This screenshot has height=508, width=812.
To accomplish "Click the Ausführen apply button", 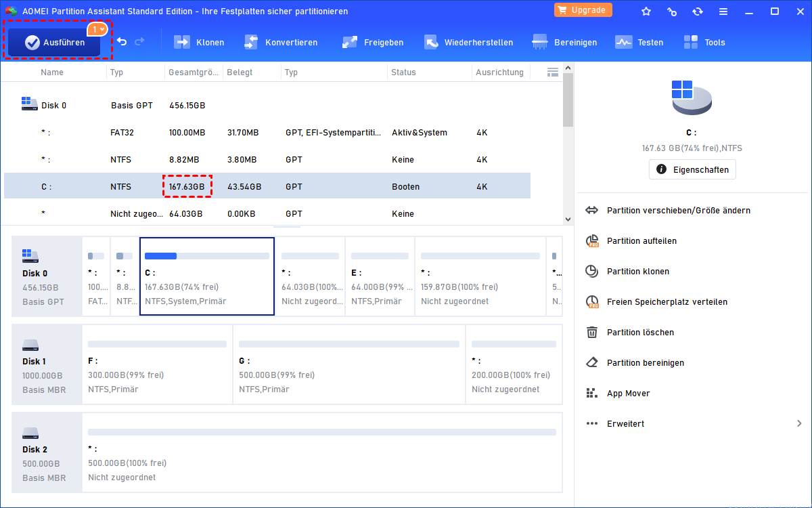I will tap(54, 42).
